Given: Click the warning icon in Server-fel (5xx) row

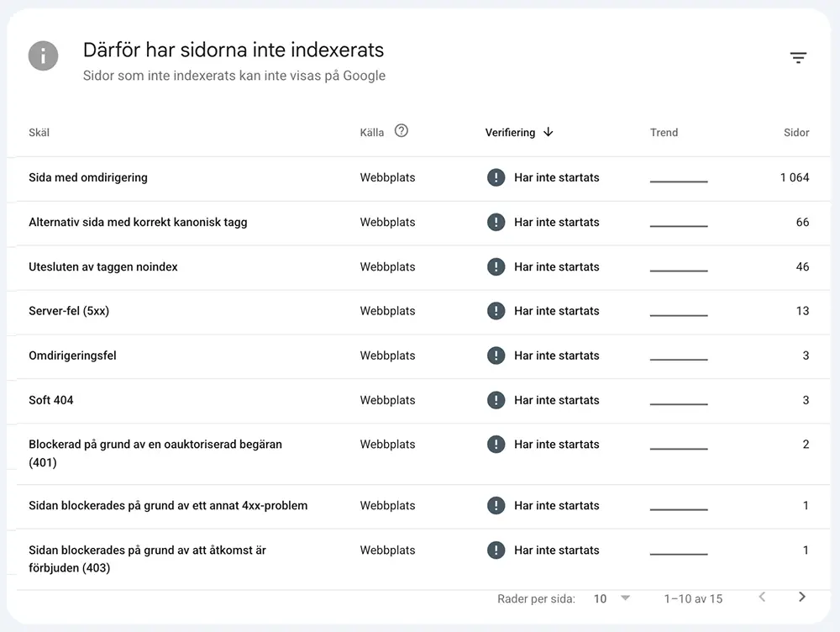Looking at the screenshot, I should 496,311.
